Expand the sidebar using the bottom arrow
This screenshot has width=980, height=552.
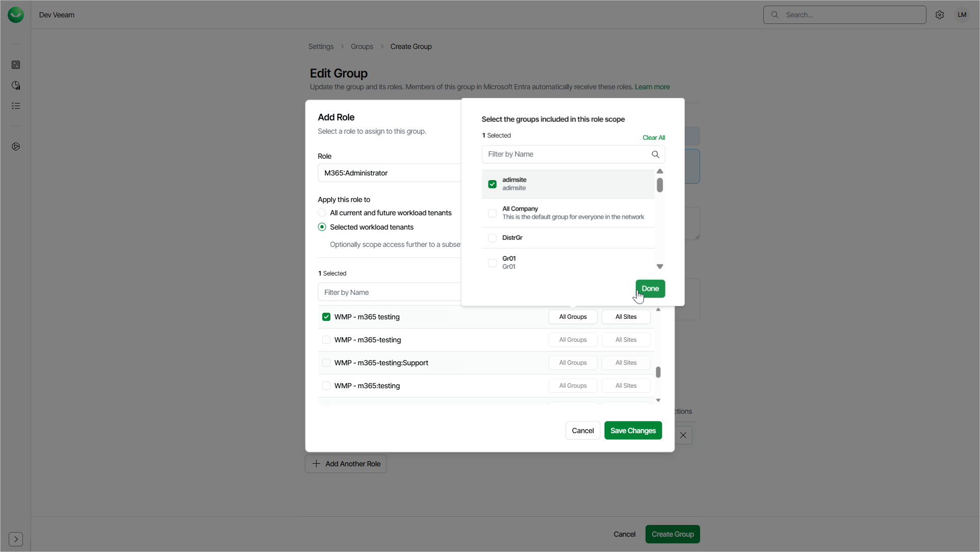tap(16, 539)
